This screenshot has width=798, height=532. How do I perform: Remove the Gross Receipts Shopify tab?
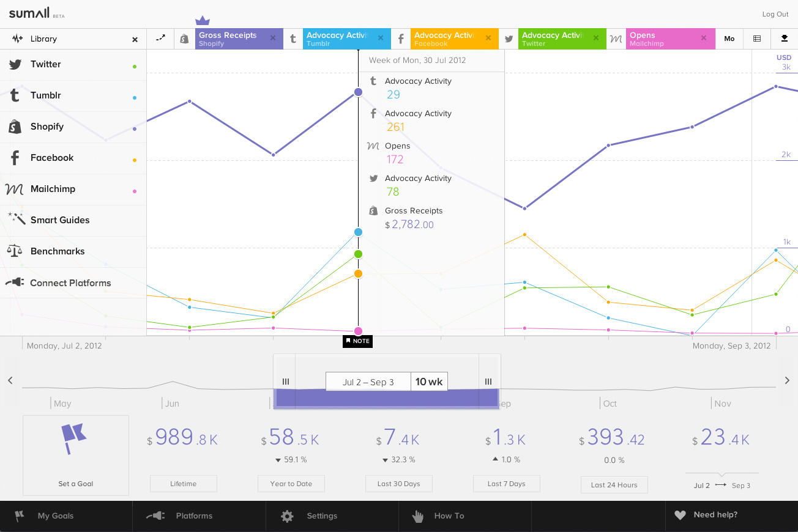point(273,38)
